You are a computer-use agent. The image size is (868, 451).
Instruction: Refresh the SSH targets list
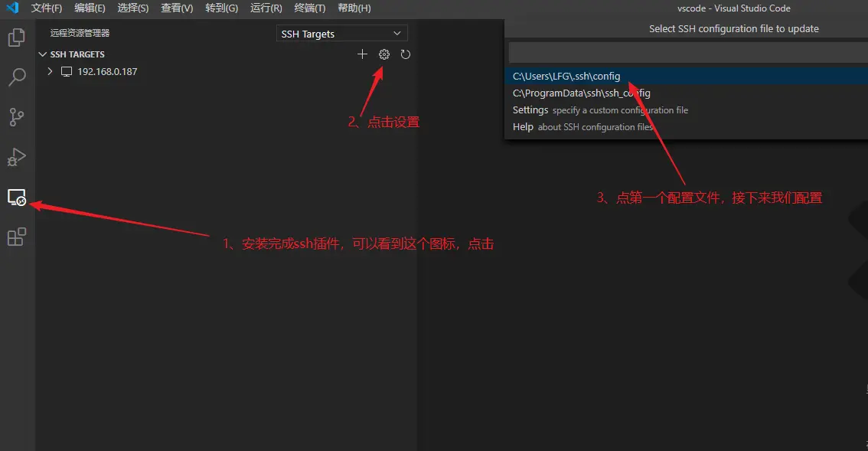(405, 54)
